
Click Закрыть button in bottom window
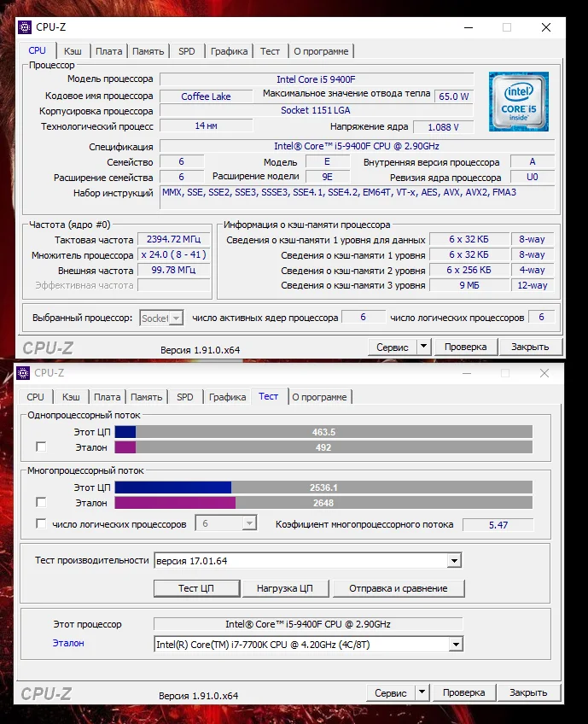click(x=528, y=692)
